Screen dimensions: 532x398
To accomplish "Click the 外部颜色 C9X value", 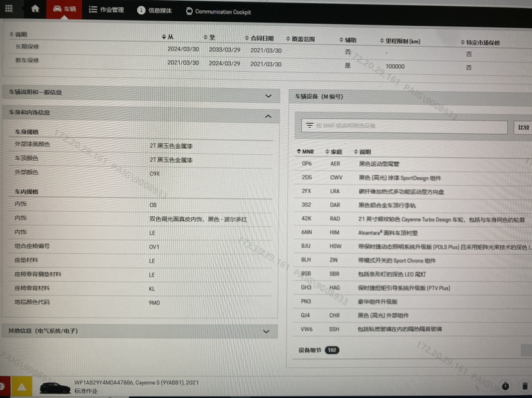I will click(x=154, y=173).
